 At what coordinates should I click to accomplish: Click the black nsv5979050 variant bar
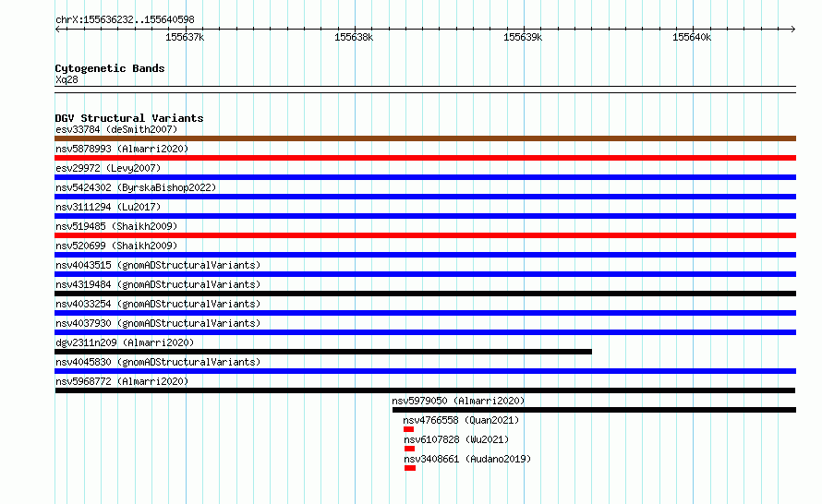594,410
